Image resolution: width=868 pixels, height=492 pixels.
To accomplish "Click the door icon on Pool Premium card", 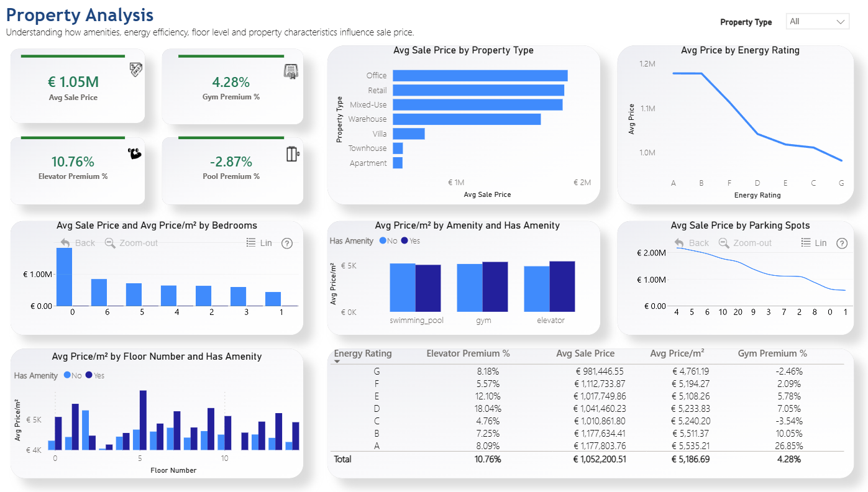I will tap(293, 154).
